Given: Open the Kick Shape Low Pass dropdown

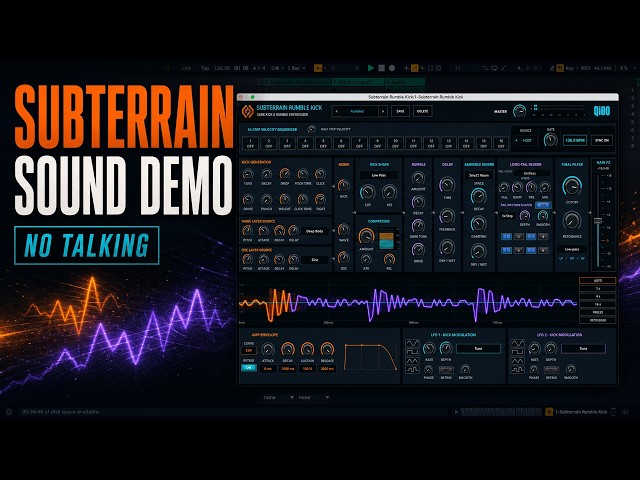Looking at the screenshot, I should click(x=379, y=175).
